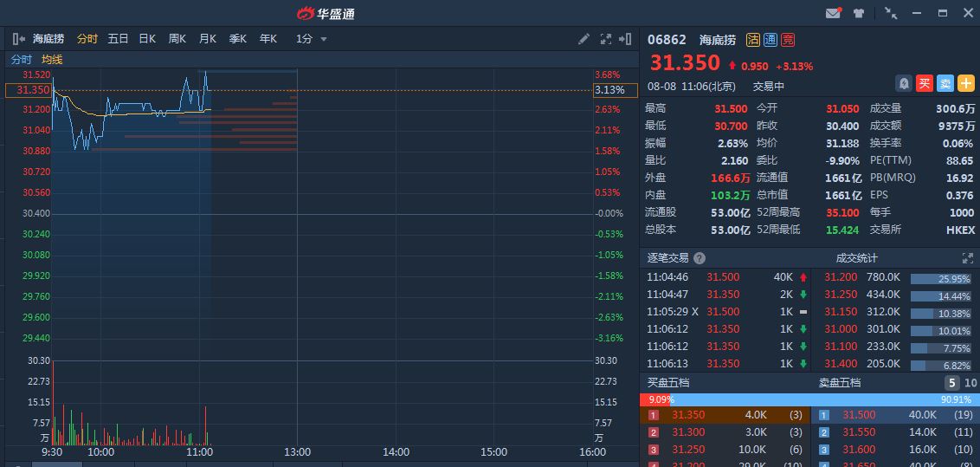This screenshot has height=467, width=980.
Task: Click the 买盘五档 bid header
Action: pyautogui.click(x=668, y=383)
